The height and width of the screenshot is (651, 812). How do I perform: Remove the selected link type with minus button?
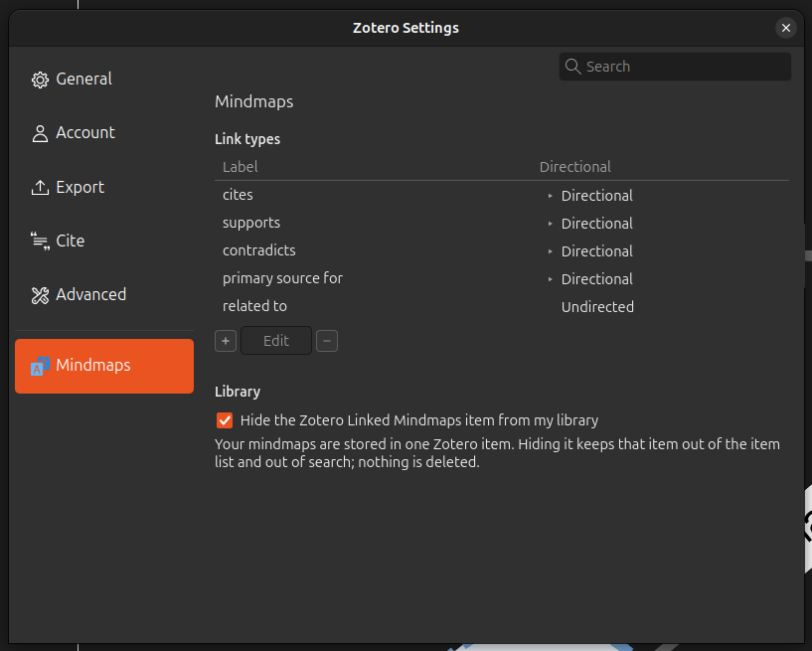click(327, 341)
